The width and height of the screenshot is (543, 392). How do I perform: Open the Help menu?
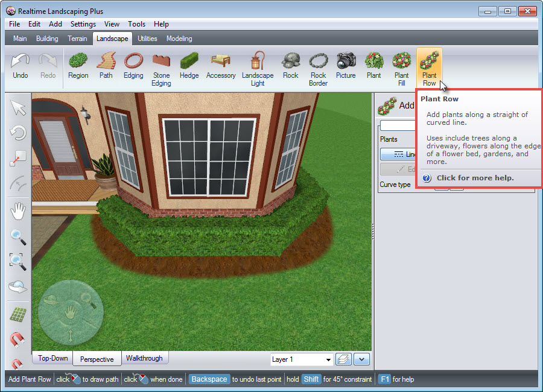161,24
